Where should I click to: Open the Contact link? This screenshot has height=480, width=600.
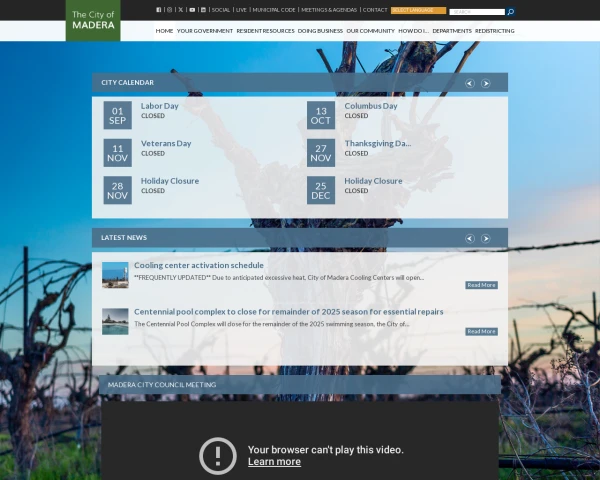point(375,10)
